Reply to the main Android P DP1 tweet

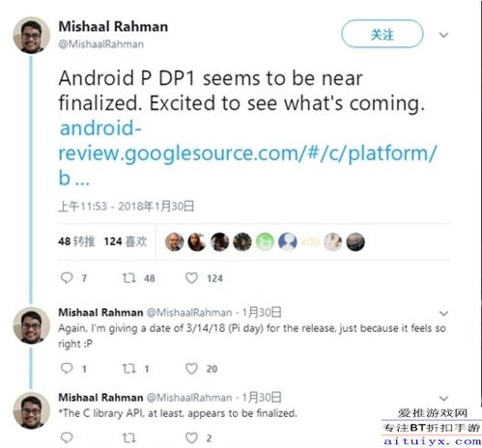(67, 278)
